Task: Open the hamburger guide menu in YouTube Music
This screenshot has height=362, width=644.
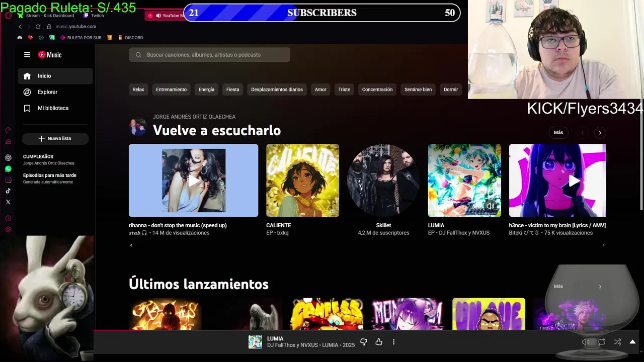Action: tap(27, 55)
